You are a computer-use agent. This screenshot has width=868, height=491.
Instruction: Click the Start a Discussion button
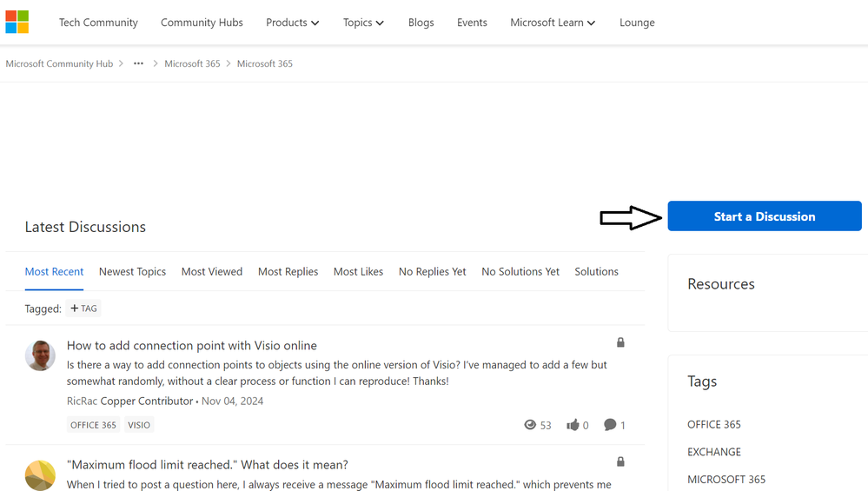tap(765, 216)
